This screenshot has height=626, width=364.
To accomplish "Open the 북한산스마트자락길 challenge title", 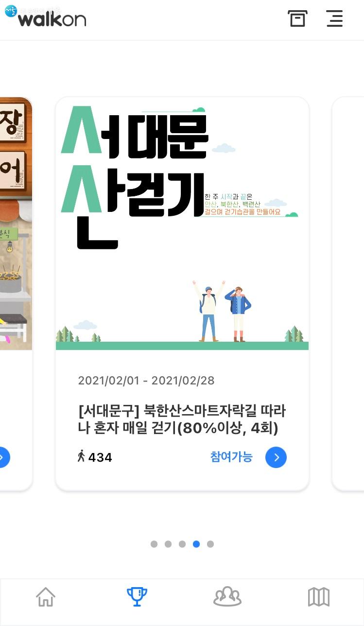I will pos(182,419).
